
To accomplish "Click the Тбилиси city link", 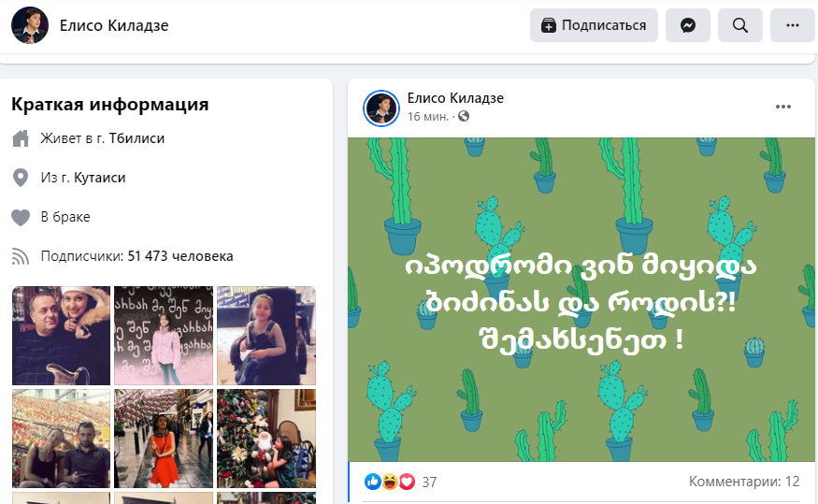I will 136,138.
